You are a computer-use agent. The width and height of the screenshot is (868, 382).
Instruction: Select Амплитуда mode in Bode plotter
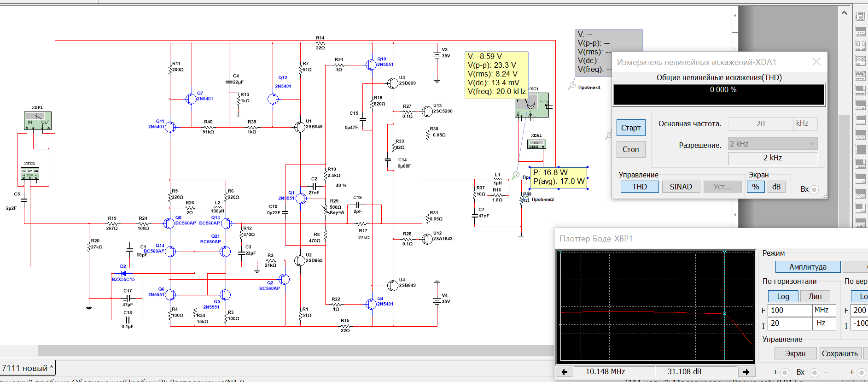(808, 267)
